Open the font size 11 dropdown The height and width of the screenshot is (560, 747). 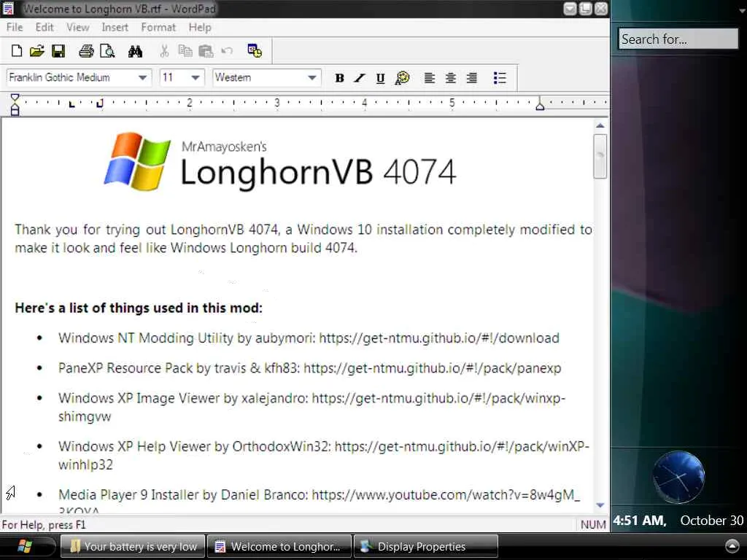pyautogui.click(x=196, y=77)
